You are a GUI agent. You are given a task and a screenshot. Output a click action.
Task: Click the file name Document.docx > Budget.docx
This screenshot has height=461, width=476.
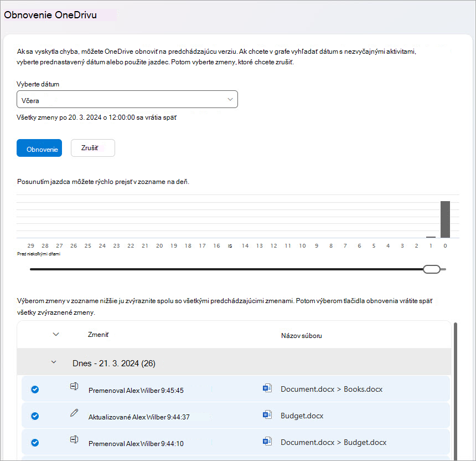point(333,443)
